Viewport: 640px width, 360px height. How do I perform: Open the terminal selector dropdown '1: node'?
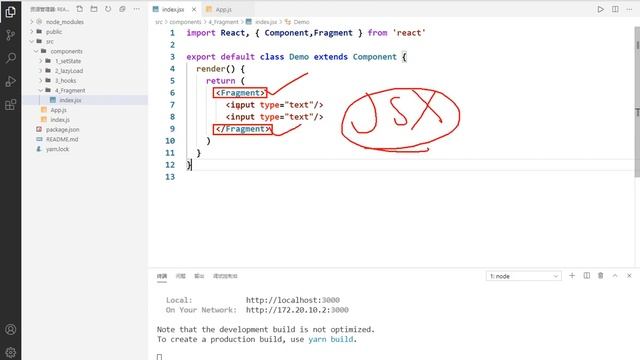point(523,276)
